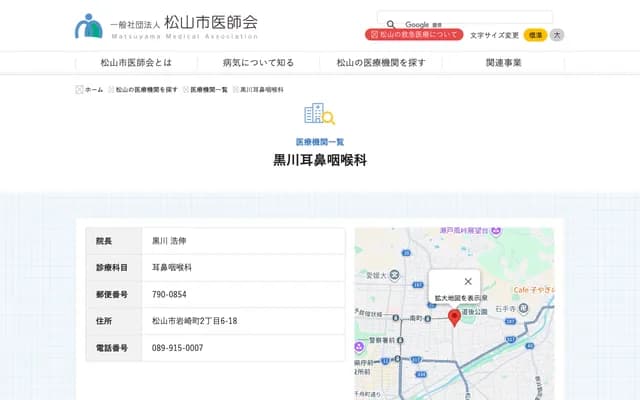Click 松山の救急医療について button
640x400 pixels.
pyautogui.click(x=414, y=35)
